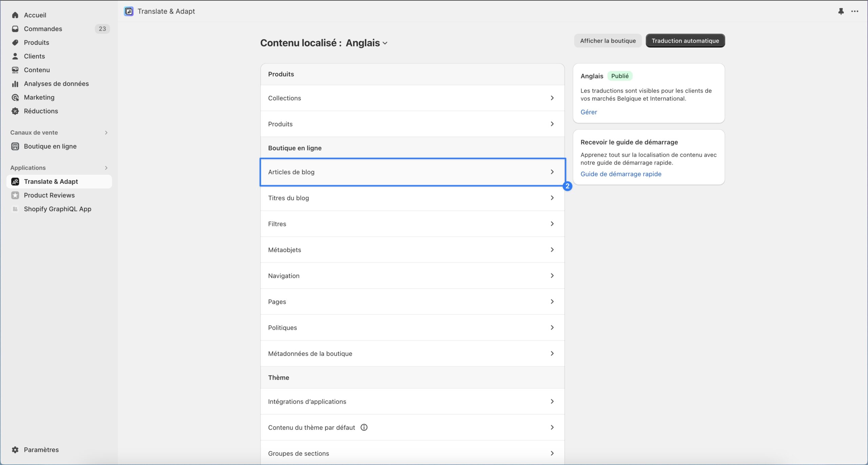Click the Analyses de données chart icon
Screen dimensions: 868x465
[x=15, y=83]
